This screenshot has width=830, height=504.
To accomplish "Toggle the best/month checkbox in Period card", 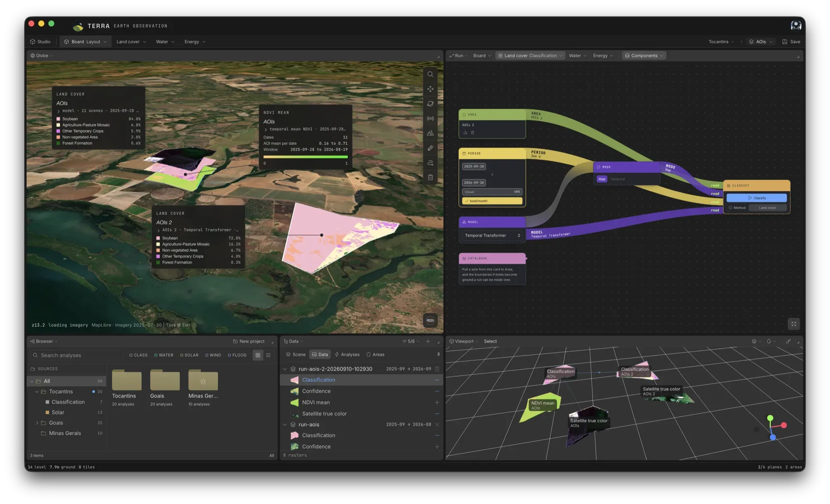I will click(x=492, y=201).
